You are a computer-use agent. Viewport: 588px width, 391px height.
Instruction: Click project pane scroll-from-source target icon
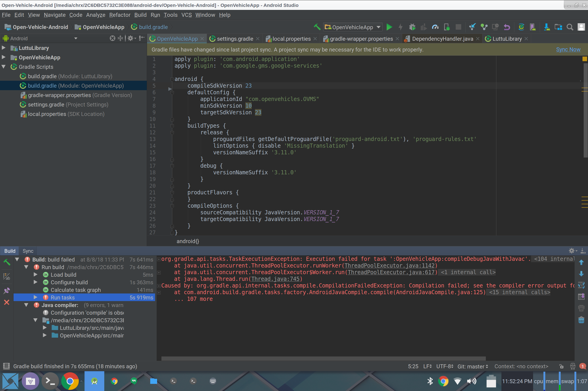[x=113, y=38]
